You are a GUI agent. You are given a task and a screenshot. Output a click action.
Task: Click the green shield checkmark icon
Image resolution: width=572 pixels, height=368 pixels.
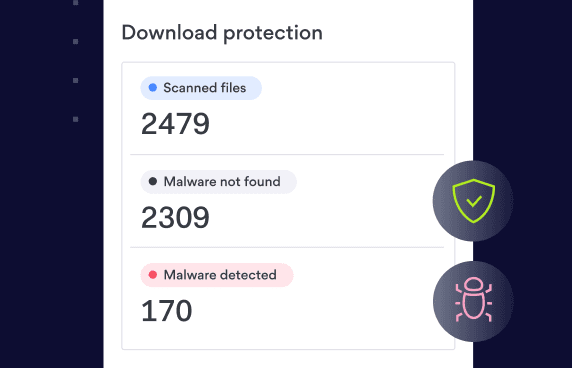(474, 201)
